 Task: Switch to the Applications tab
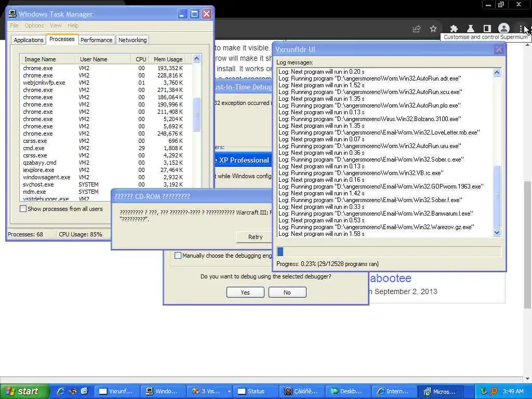pyautogui.click(x=29, y=40)
